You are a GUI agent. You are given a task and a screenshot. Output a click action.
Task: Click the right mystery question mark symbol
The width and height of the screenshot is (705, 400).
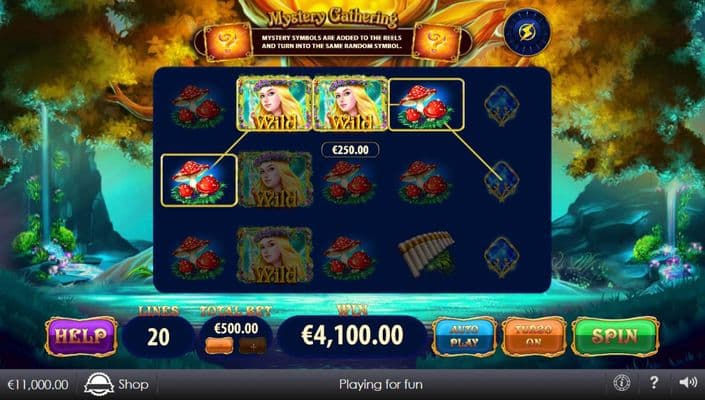tap(436, 42)
